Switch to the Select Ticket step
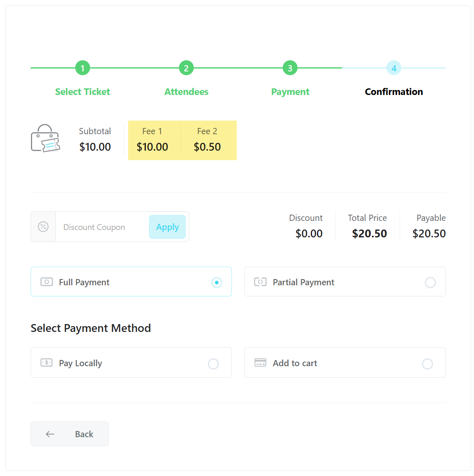The image size is (474, 476). (82, 92)
